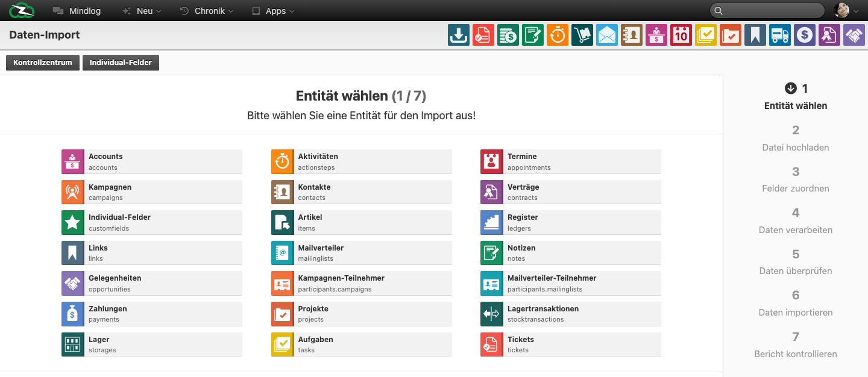Select the Lager storage entity icon

73,344
